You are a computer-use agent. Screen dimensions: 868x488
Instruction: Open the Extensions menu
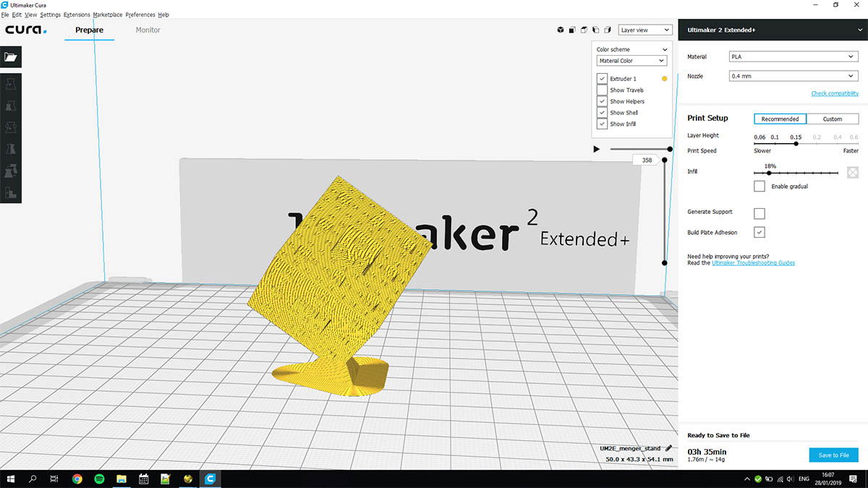pos(77,14)
